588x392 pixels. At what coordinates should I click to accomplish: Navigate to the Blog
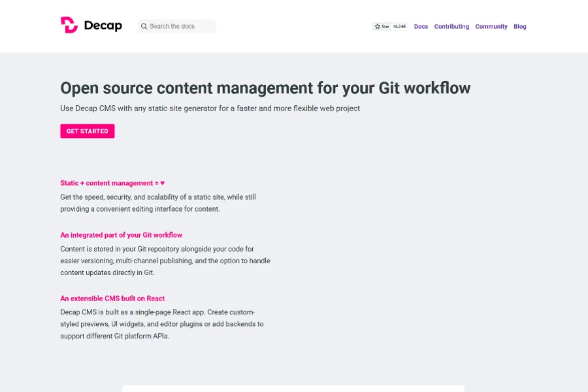pos(519,27)
